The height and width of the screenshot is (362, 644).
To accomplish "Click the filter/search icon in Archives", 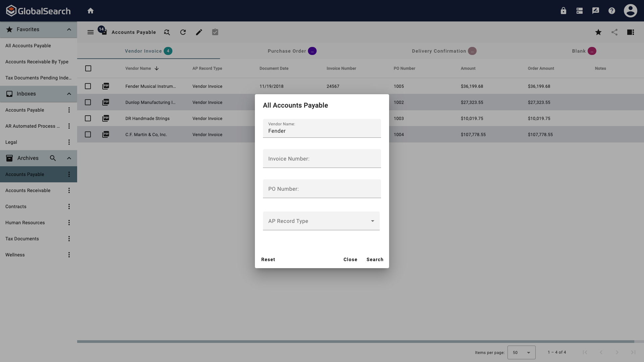I will [53, 158].
